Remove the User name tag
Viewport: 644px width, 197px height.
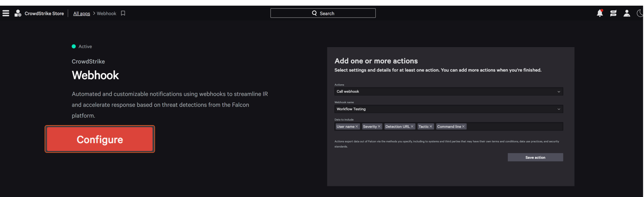click(x=357, y=127)
